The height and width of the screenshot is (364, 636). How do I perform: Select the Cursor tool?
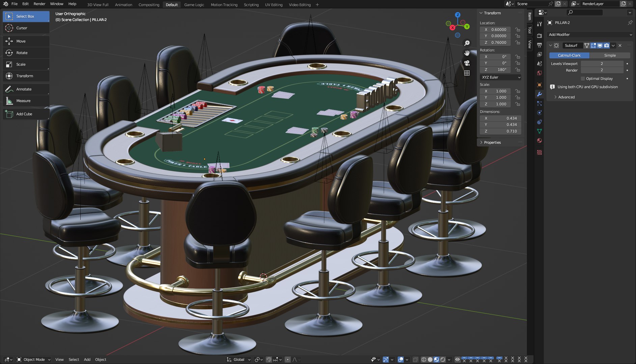[x=26, y=28]
